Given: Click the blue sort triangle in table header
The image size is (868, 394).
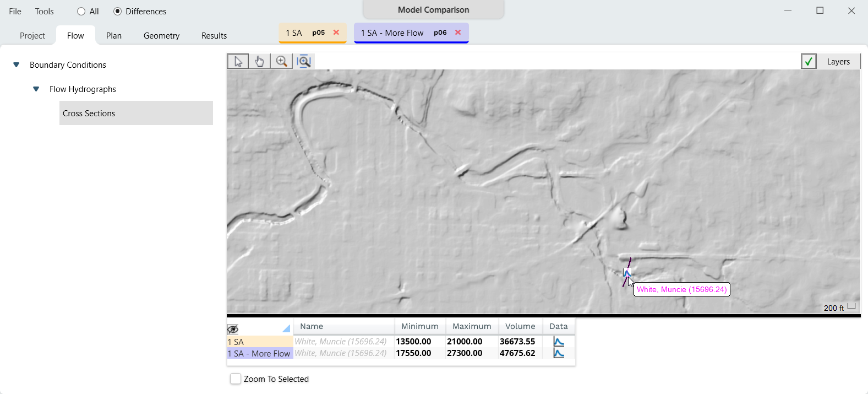Looking at the screenshot, I should [x=286, y=329].
